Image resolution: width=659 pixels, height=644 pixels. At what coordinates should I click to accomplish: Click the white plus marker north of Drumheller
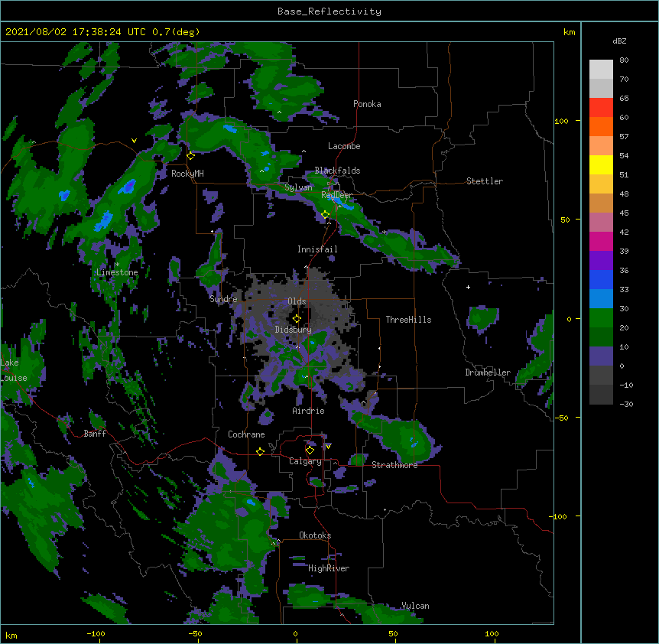(468, 287)
